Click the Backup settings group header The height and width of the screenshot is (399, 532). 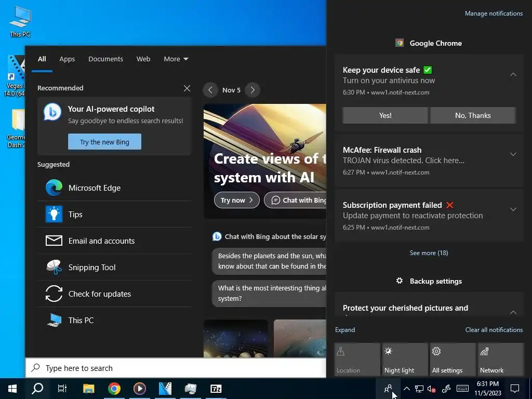[429, 281]
